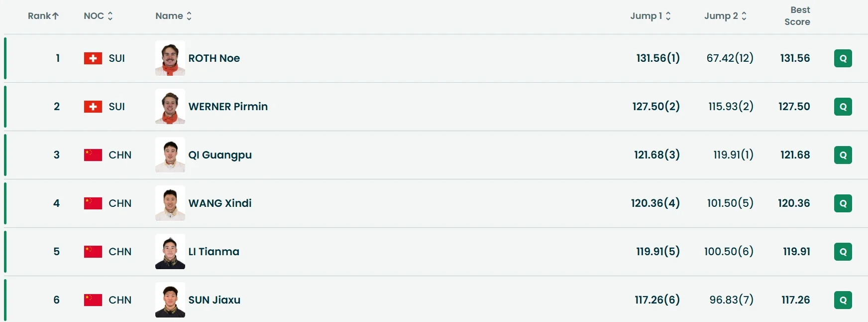Sort by Jump 2 scores

tap(744, 16)
